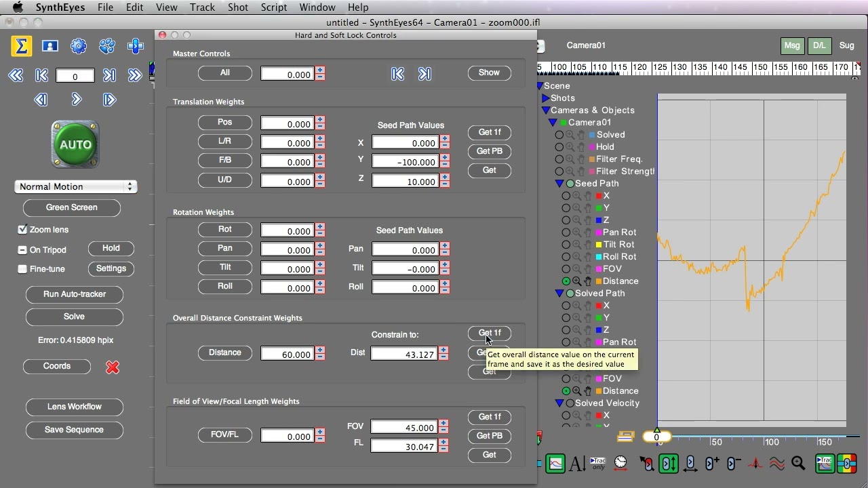Click the remove key minus icon
The width and height of the screenshot is (868, 488).
pyautogui.click(x=734, y=464)
